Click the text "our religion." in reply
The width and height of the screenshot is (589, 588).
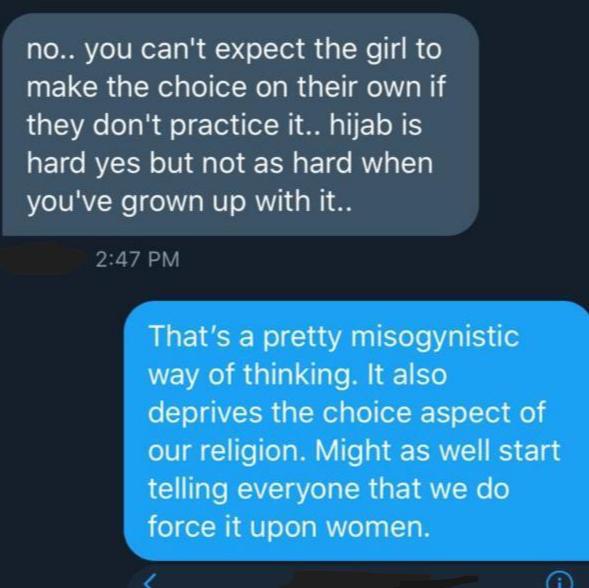pos(227,452)
